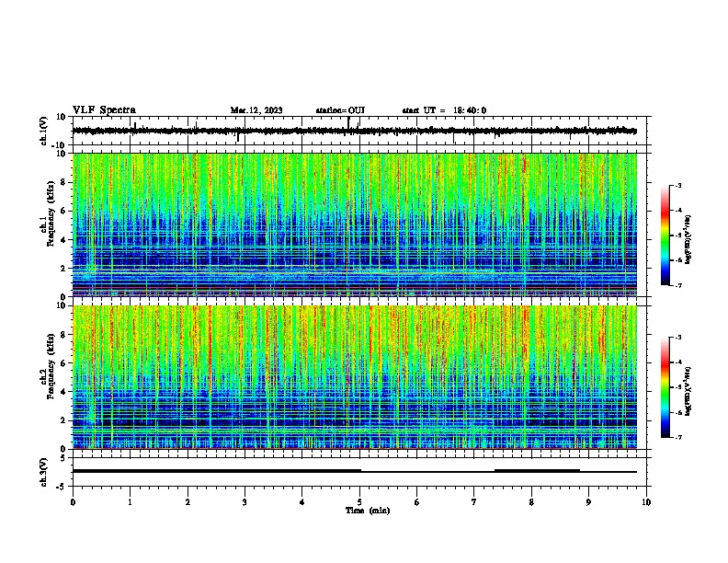Click time axis tick label "5"
The height and width of the screenshot is (563, 728).
pos(359,502)
